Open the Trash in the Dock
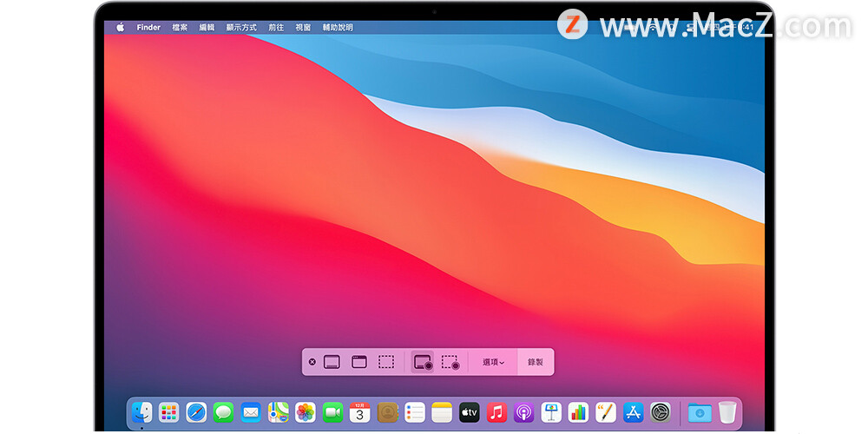Image resolution: width=868 pixels, height=434 pixels. tap(727, 412)
